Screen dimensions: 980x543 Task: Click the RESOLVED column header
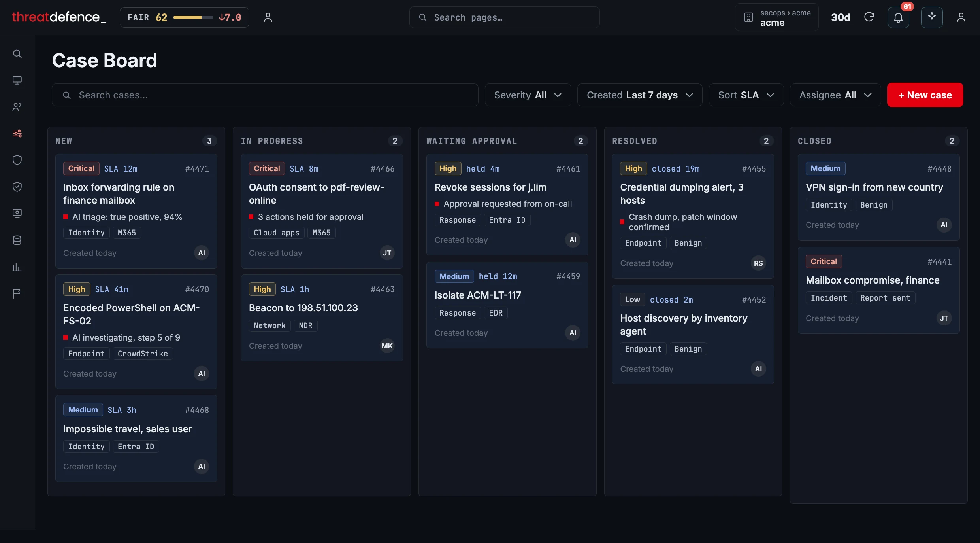point(635,141)
